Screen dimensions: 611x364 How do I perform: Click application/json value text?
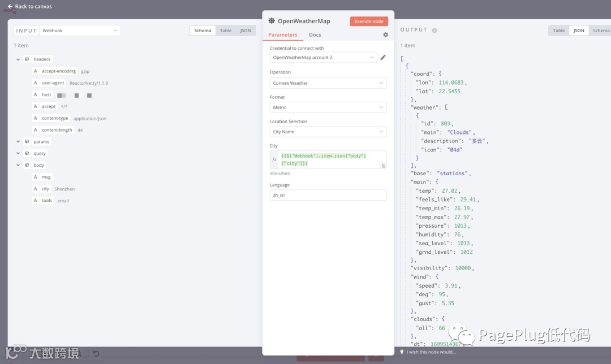point(89,118)
